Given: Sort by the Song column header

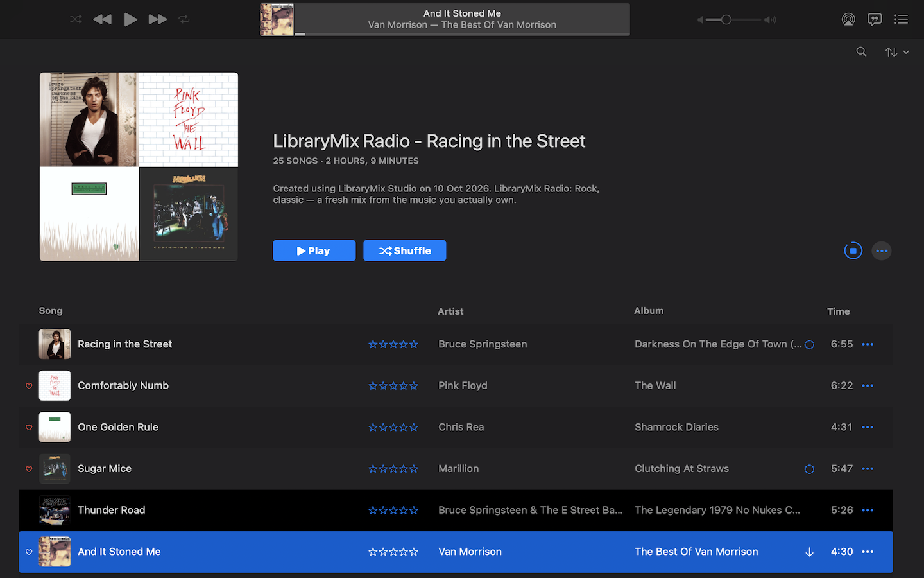Looking at the screenshot, I should pos(51,311).
